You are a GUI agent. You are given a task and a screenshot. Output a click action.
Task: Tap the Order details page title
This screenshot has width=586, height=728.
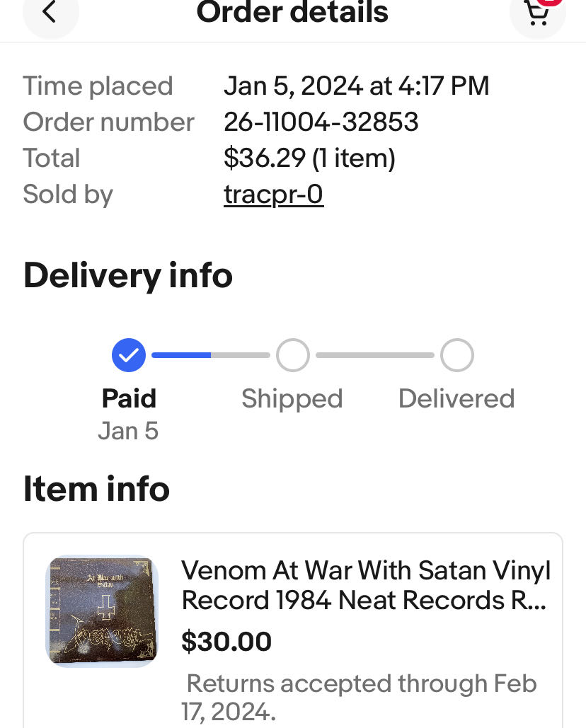(x=292, y=13)
